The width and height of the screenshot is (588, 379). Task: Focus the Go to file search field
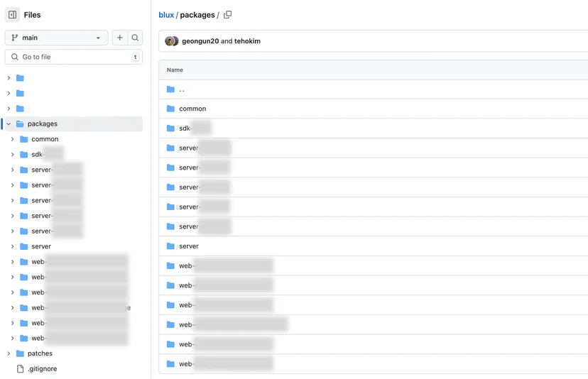(x=74, y=57)
